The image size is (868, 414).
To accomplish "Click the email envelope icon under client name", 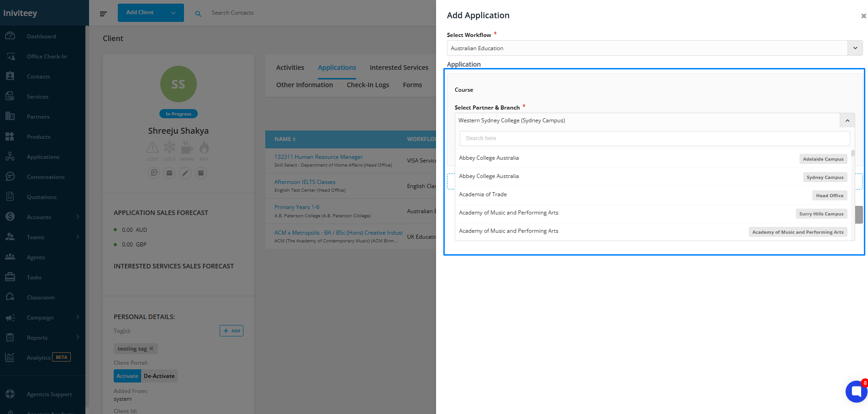I will (x=169, y=173).
